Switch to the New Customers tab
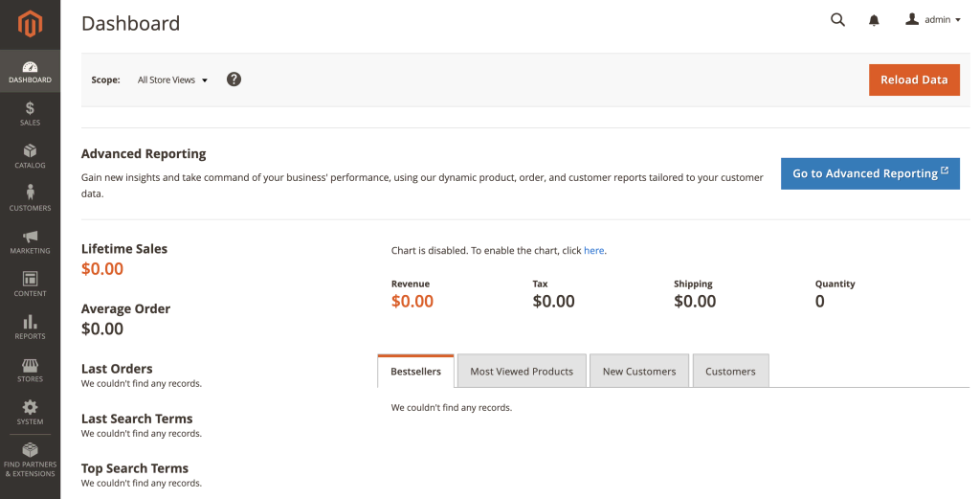 tap(638, 372)
